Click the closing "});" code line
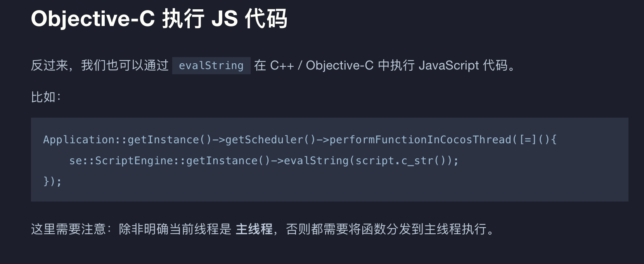The image size is (644, 264). point(52,181)
